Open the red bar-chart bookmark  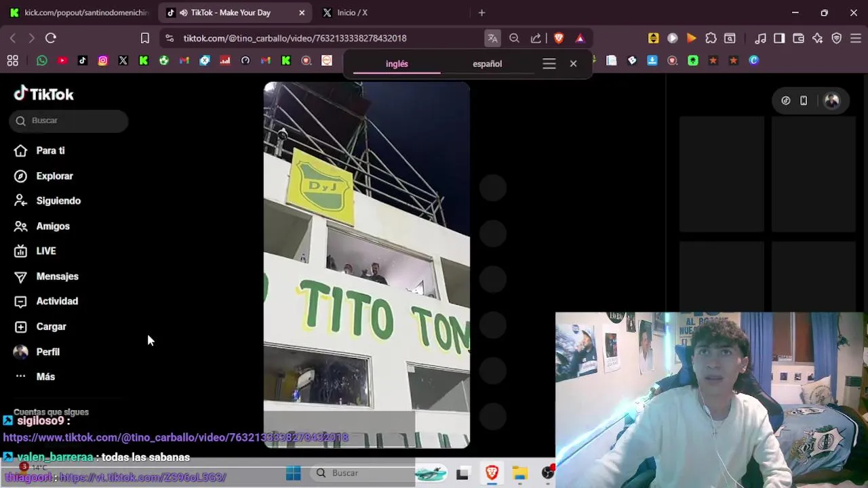(225, 60)
